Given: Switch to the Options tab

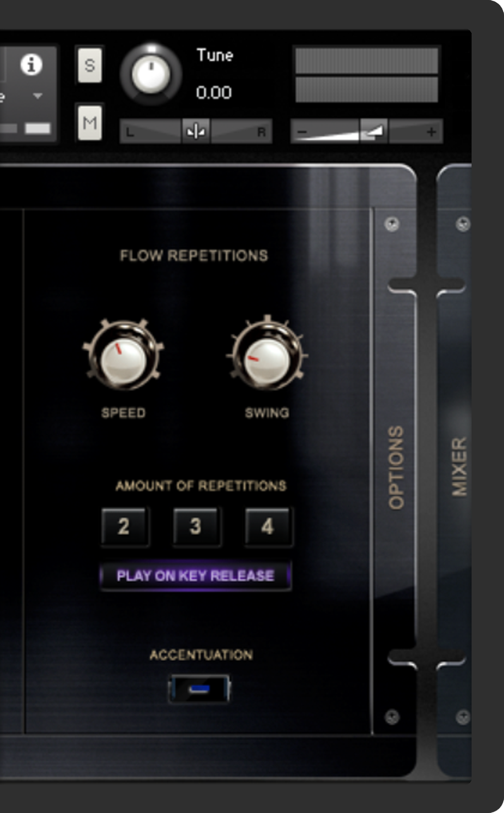Looking at the screenshot, I should click(396, 467).
